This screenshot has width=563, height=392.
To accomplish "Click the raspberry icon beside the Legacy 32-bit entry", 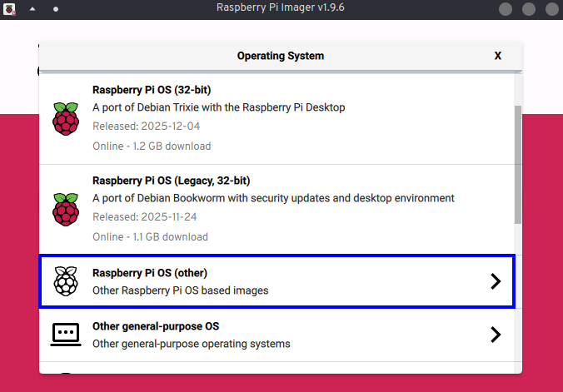I will click(x=65, y=209).
